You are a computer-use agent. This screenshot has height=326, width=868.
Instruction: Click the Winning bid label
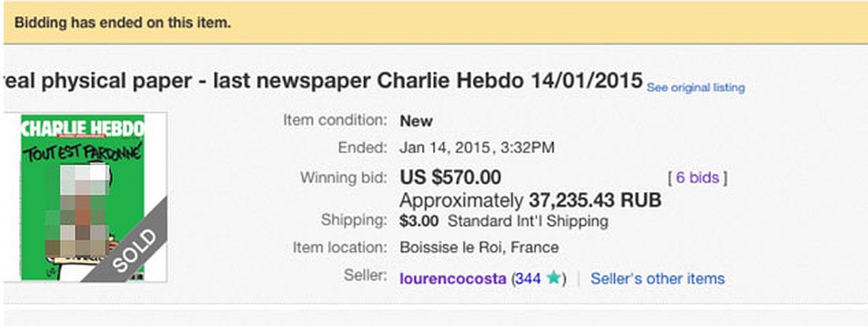pyautogui.click(x=344, y=178)
